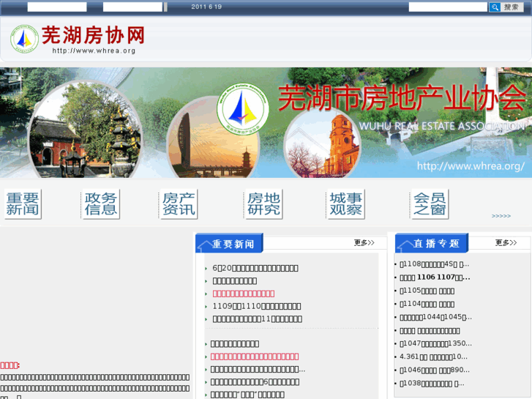Click the round association emblem in banner
Screen dimensions: 532x399
click(243, 109)
